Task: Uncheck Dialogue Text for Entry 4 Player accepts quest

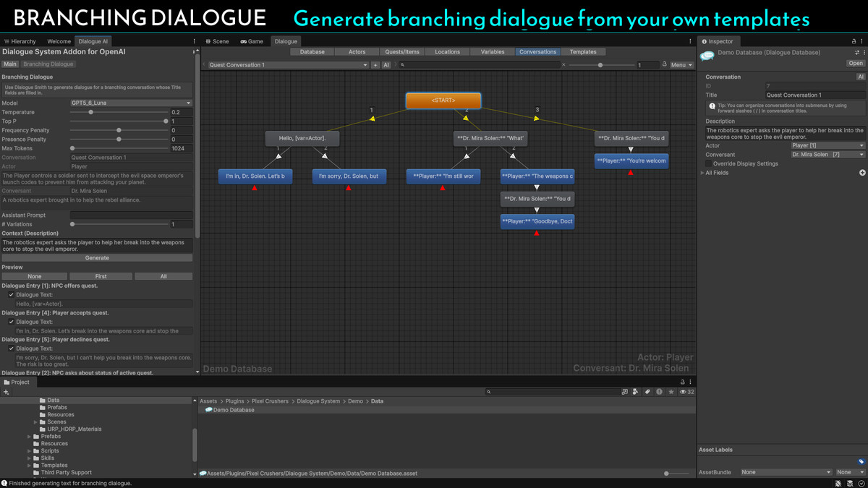Action: 12,322
